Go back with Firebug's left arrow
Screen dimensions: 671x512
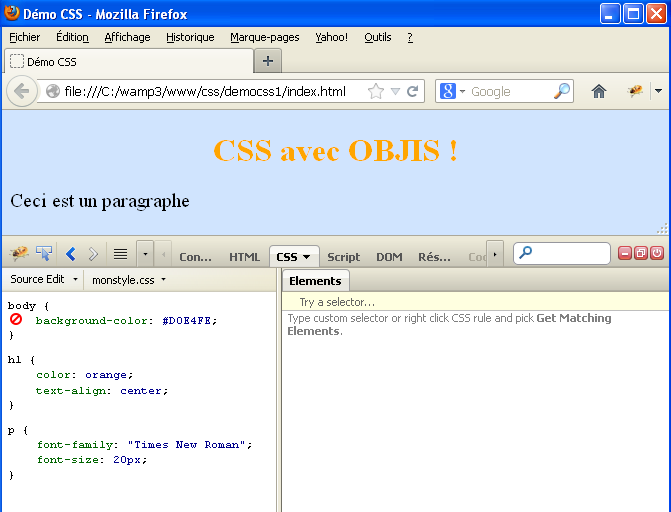point(71,254)
